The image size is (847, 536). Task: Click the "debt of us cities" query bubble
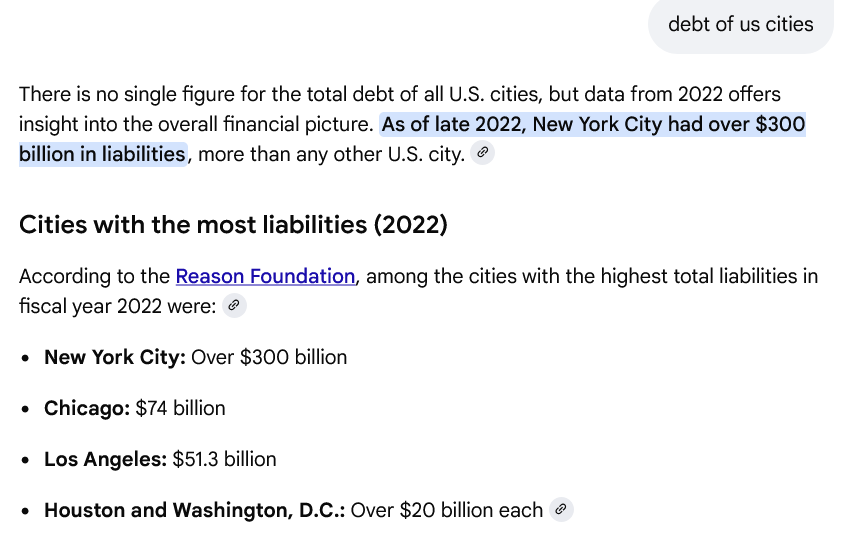pyautogui.click(x=740, y=24)
